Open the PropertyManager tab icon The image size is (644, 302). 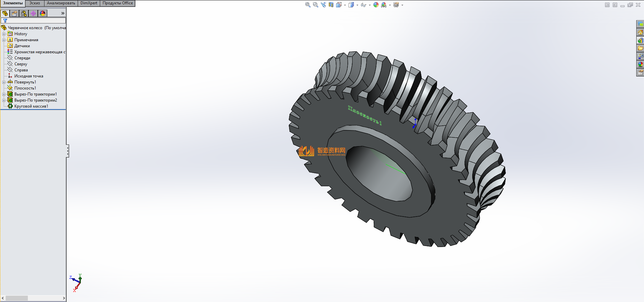tap(14, 13)
